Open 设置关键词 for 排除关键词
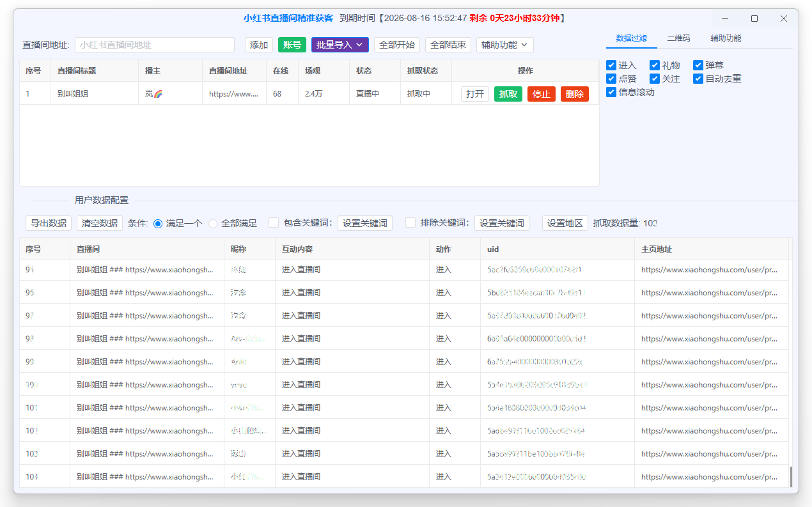This screenshot has height=507, width=812. [502, 223]
